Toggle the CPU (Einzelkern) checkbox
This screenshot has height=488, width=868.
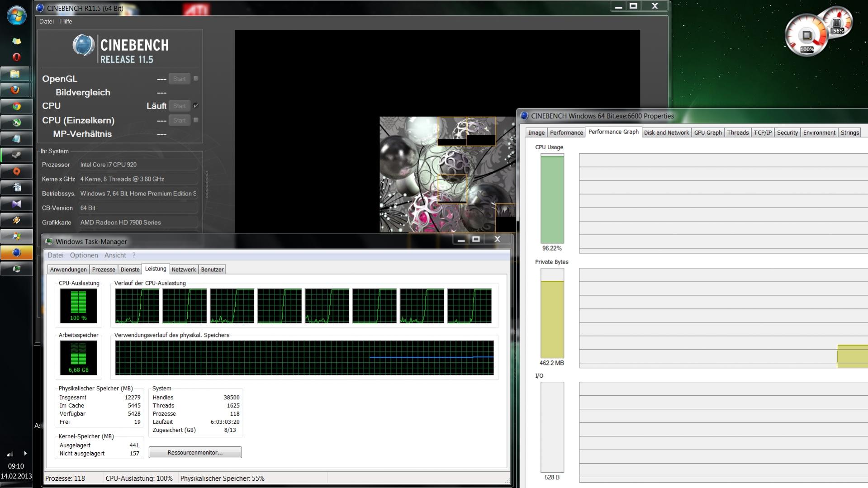click(x=196, y=120)
